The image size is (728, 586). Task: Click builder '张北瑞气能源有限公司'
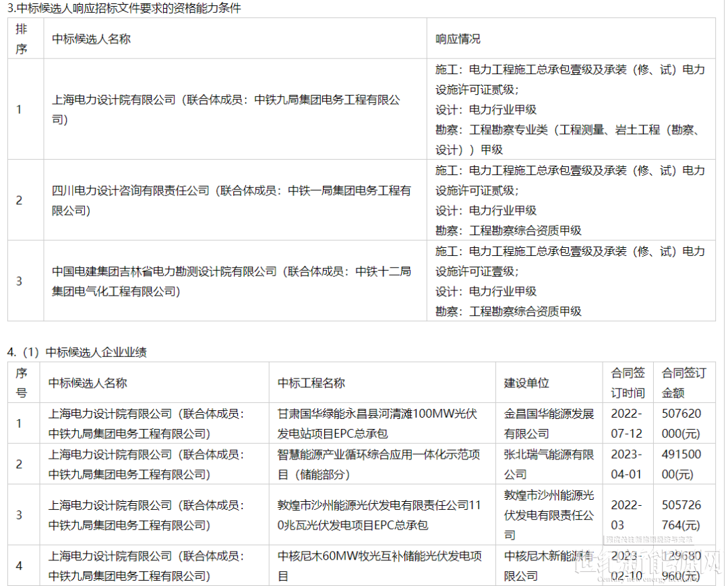pos(549,465)
